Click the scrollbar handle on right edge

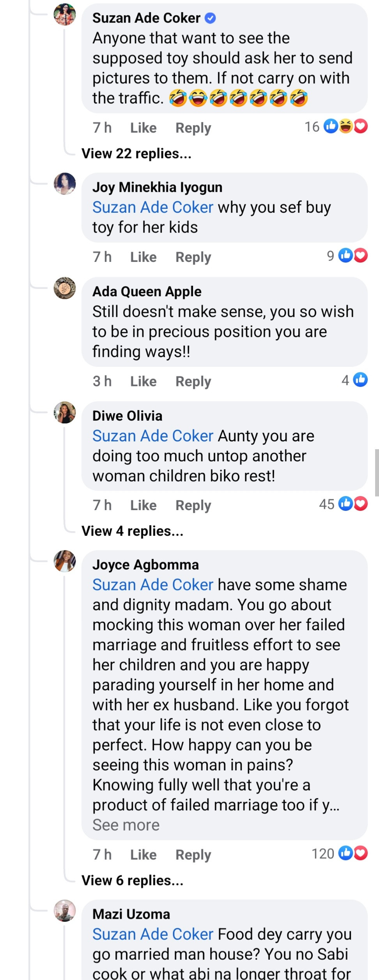coord(377,472)
